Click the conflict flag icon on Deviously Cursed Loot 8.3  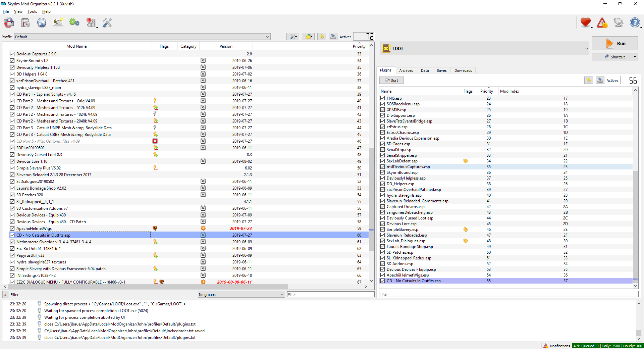[x=155, y=154]
